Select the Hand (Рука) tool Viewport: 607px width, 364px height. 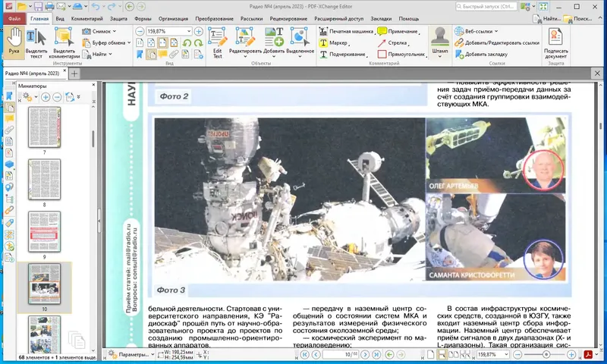point(14,42)
